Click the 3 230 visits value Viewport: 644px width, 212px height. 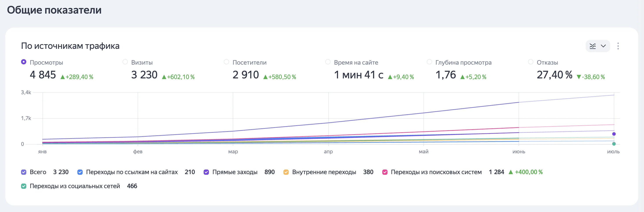point(144,75)
